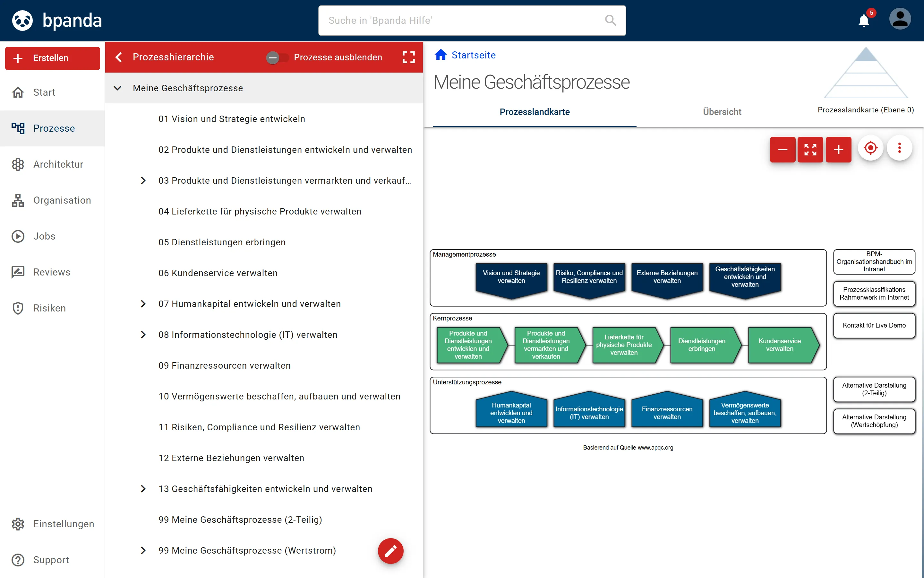Open notifications bell with 5 alerts
The height and width of the screenshot is (578, 924).
tap(864, 20)
